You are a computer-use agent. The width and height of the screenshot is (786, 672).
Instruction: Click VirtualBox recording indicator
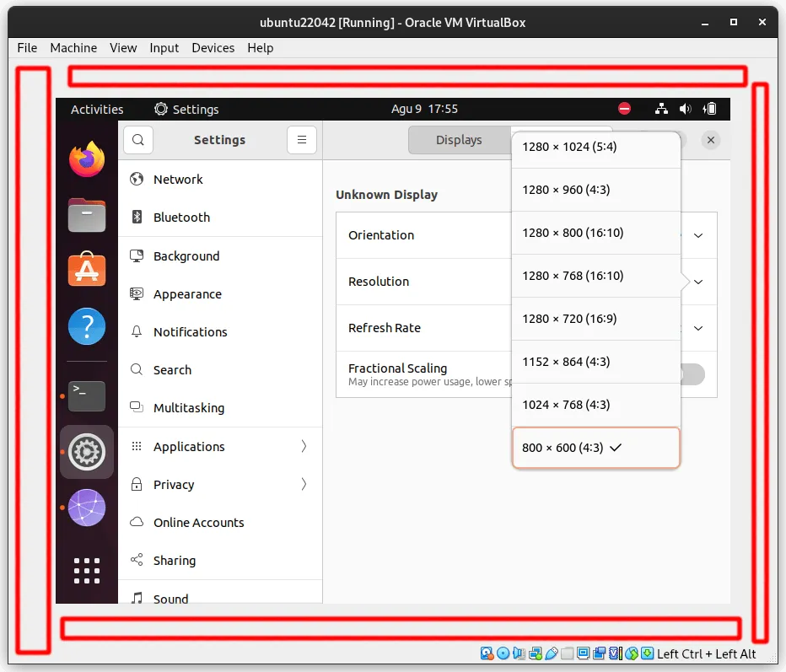(x=599, y=653)
